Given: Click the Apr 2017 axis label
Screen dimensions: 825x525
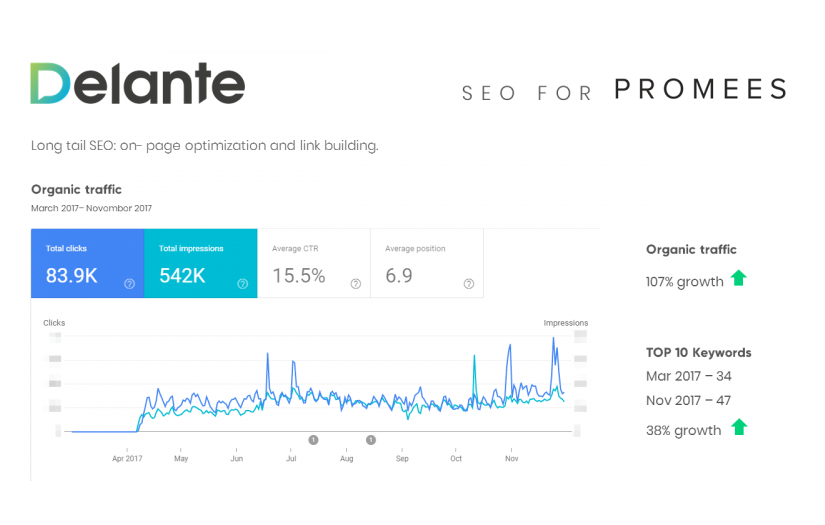Looking at the screenshot, I should 127,459.
